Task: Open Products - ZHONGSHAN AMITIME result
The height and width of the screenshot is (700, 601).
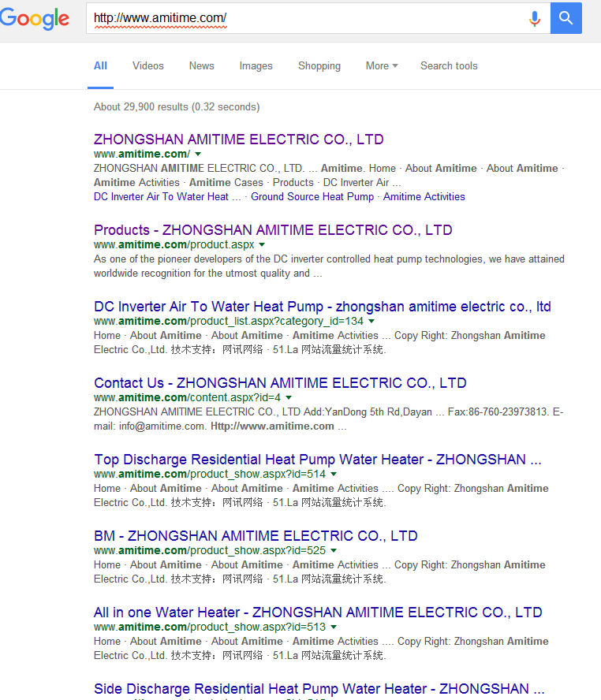Action: (x=273, y=230)
